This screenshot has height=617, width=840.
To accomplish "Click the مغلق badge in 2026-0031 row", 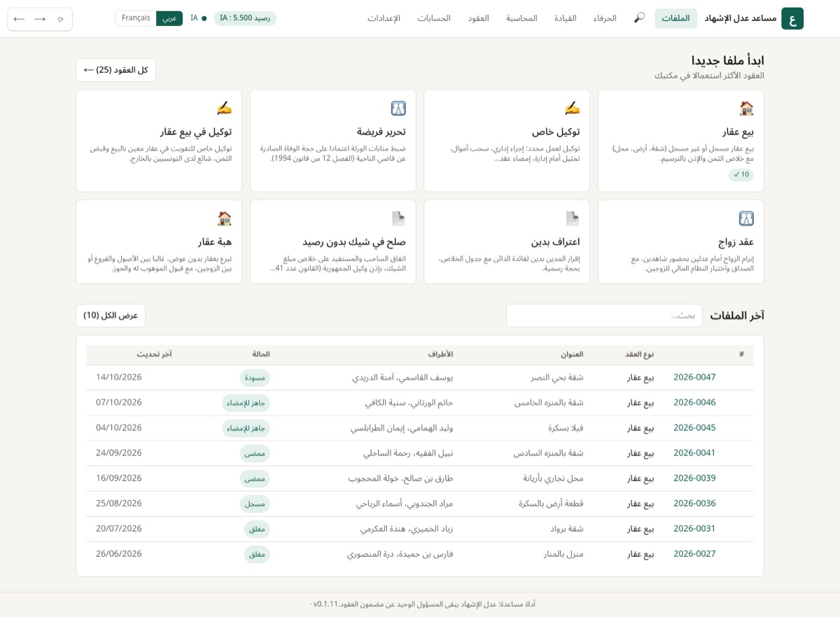I will [x=257, y=529].
